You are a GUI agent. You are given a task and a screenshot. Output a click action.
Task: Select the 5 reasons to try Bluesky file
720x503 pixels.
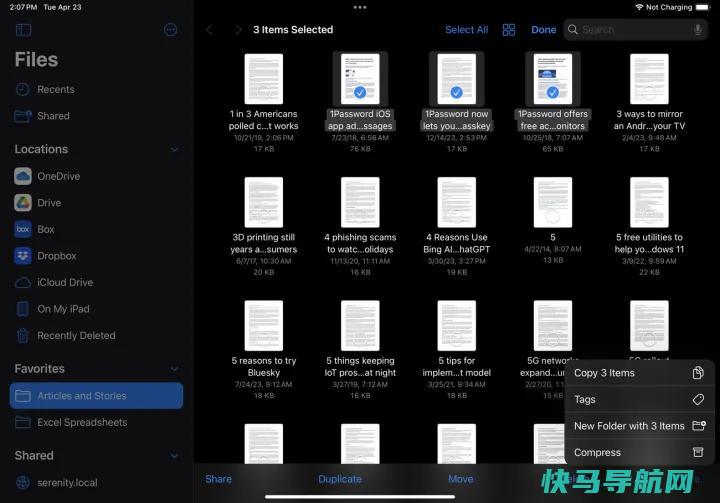point(264,326)
